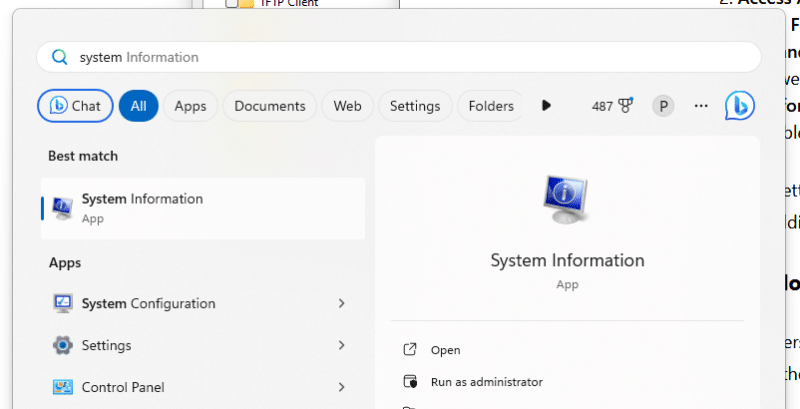The height and width of the screenshot is (409, 800).
Task: Show more filters with the arrow icon
Action: pyautogui.click(x=546, y=106)
